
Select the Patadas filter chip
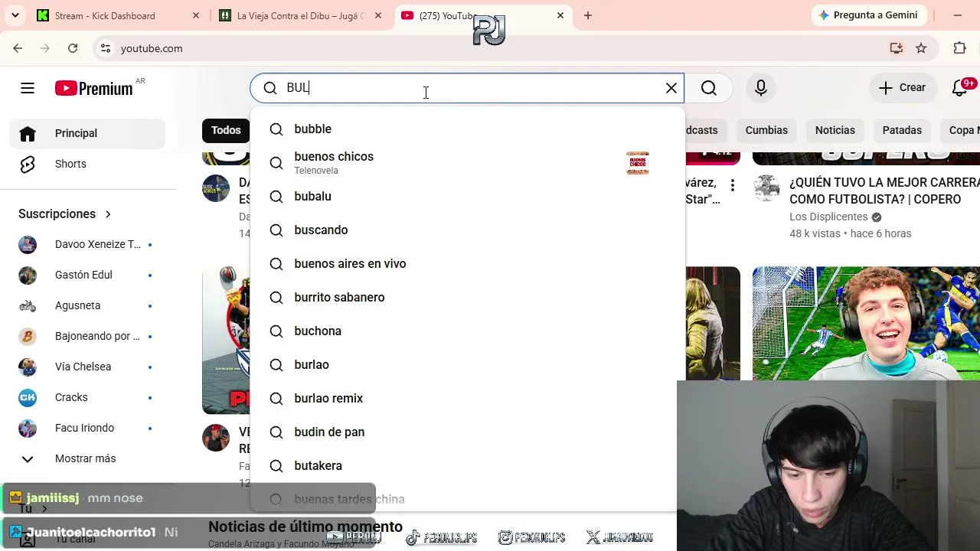coord(902,130)
